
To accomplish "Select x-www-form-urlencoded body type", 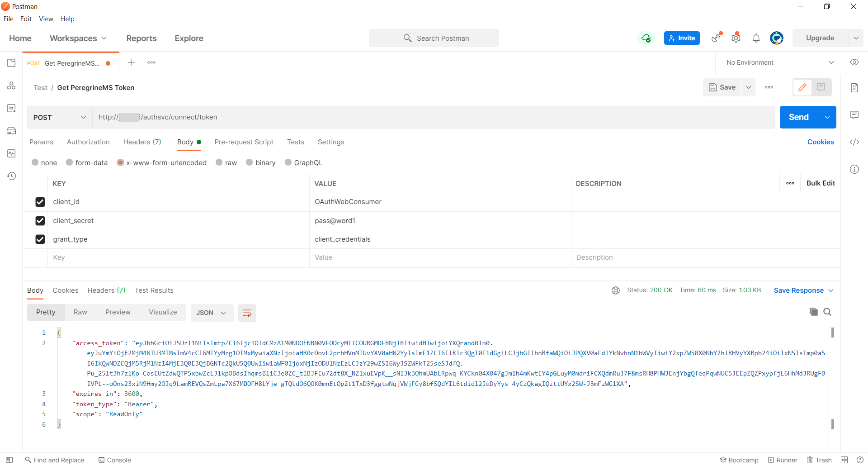I will [x=120, y=162].
